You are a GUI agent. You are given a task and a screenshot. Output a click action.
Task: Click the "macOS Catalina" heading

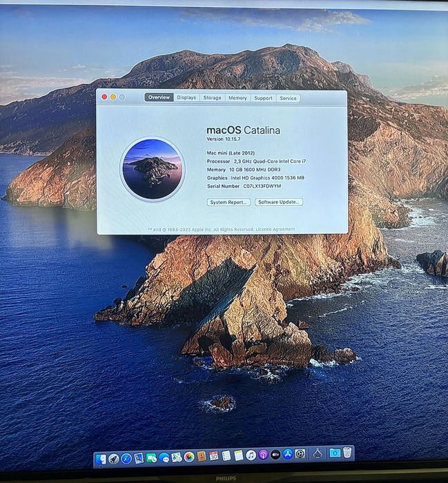click(244, 130)
